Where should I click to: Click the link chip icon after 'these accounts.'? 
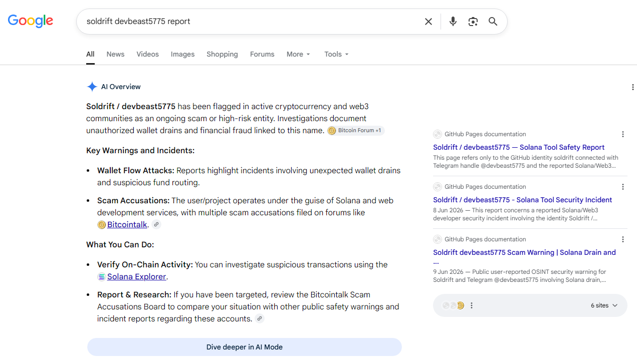tap(260, 318)
